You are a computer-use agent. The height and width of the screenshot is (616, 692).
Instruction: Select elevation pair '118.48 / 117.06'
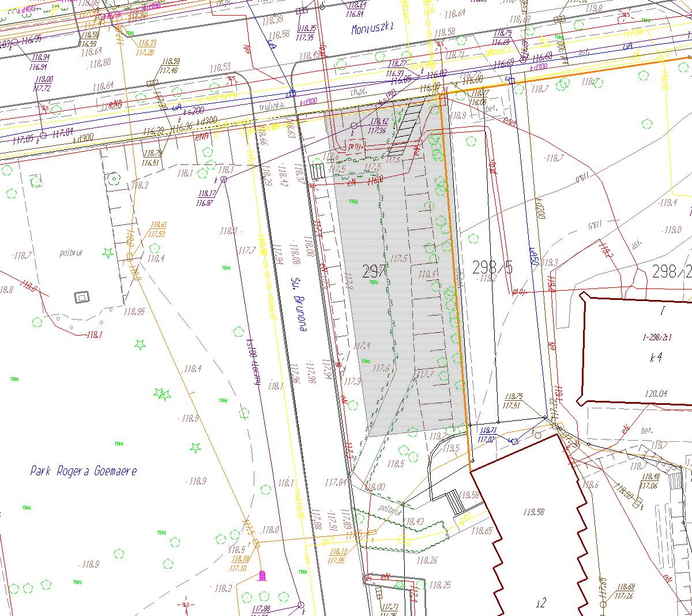pyautogui.click(x=650, y=481)
